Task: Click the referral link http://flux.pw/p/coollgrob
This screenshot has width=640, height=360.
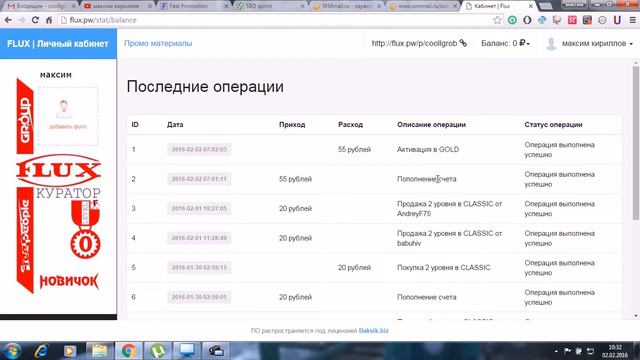Action: click(x=414, y=43)
